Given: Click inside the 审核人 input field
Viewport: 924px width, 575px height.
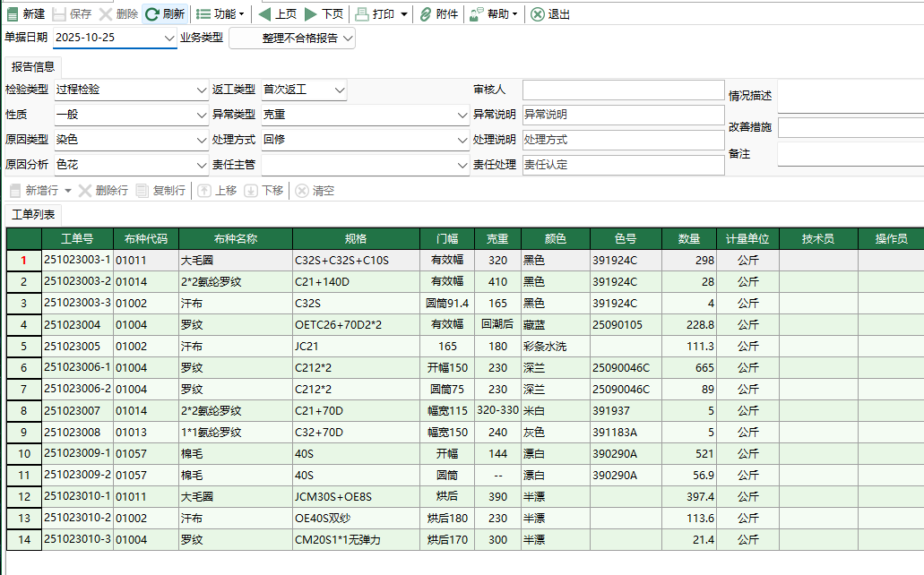Looking at the screenshot, I should (x=623, y=90).
